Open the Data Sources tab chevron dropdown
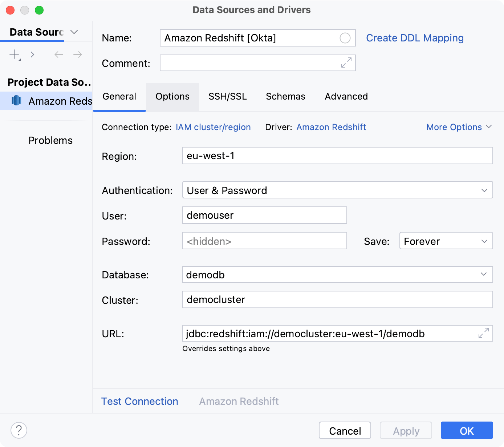 (x=74, y=32)
